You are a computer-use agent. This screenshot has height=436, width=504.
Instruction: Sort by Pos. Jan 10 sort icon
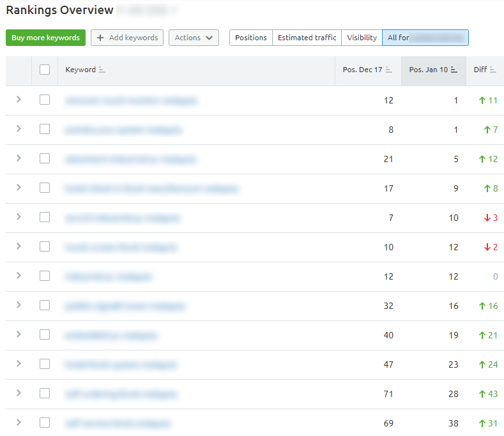pyautogui.click(x=454, y=70)
